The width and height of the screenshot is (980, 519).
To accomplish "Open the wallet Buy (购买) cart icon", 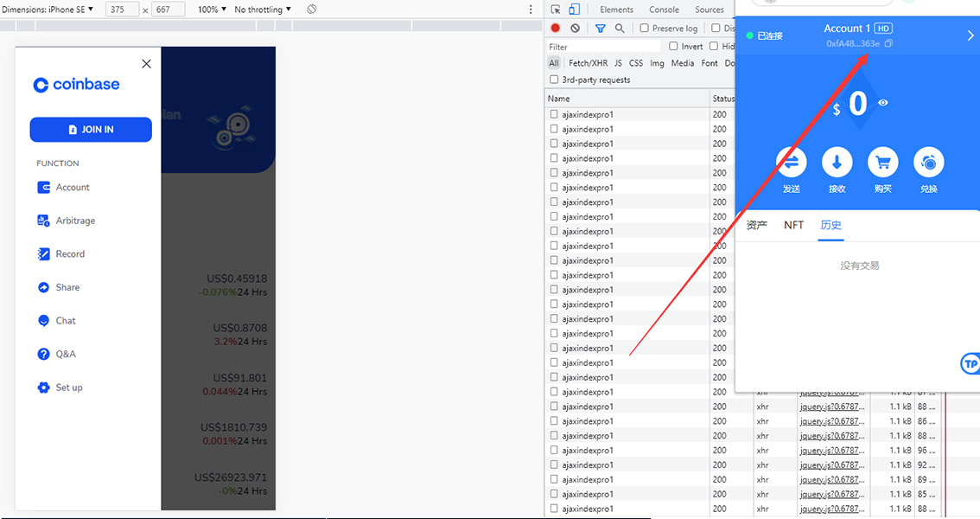I will tap(882, 162).
